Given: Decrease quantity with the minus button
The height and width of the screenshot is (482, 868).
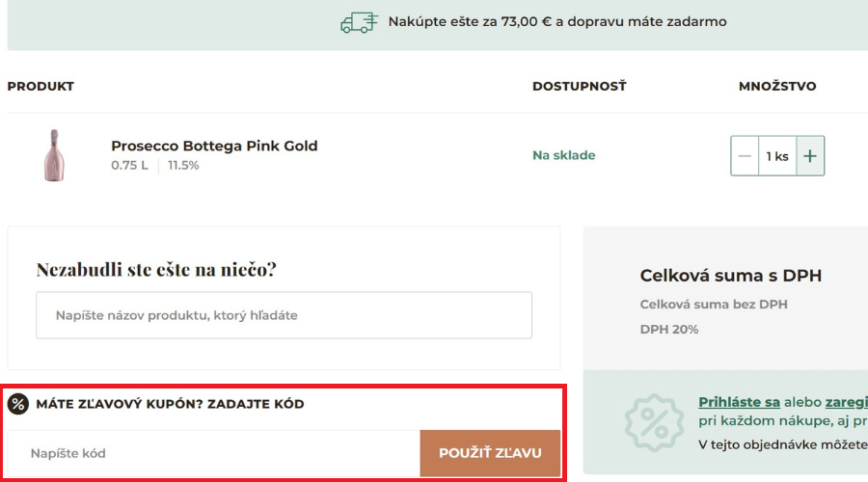Looking at the screenshot, I should (x=745, y=156).
